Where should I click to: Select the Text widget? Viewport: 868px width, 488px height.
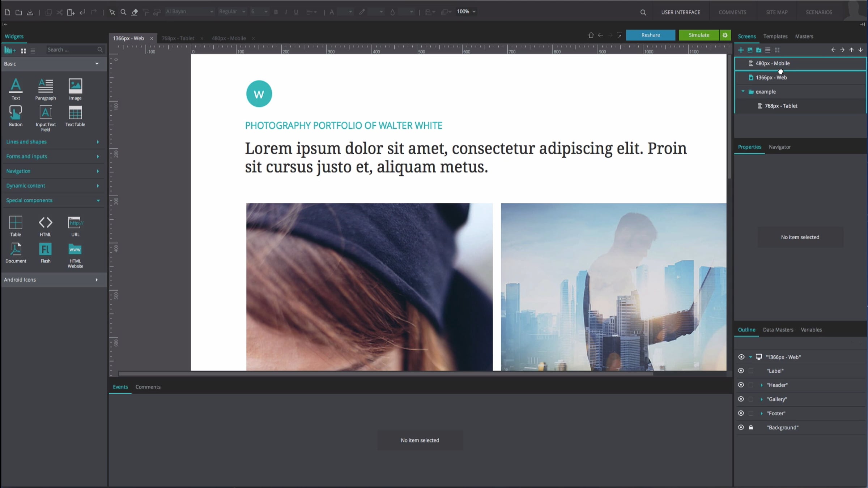click(16, 89)
